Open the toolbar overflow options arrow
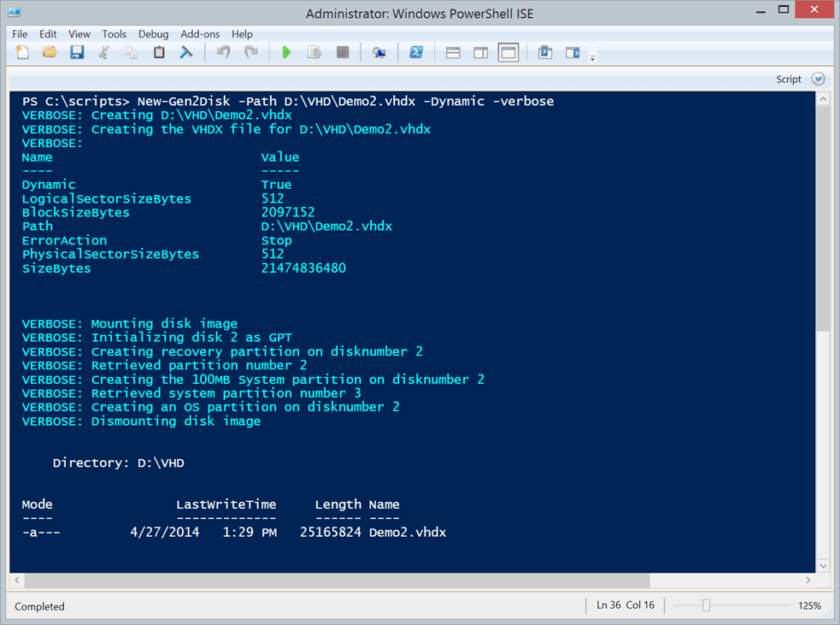Screen dimensions: 840x625 point(592,58)
